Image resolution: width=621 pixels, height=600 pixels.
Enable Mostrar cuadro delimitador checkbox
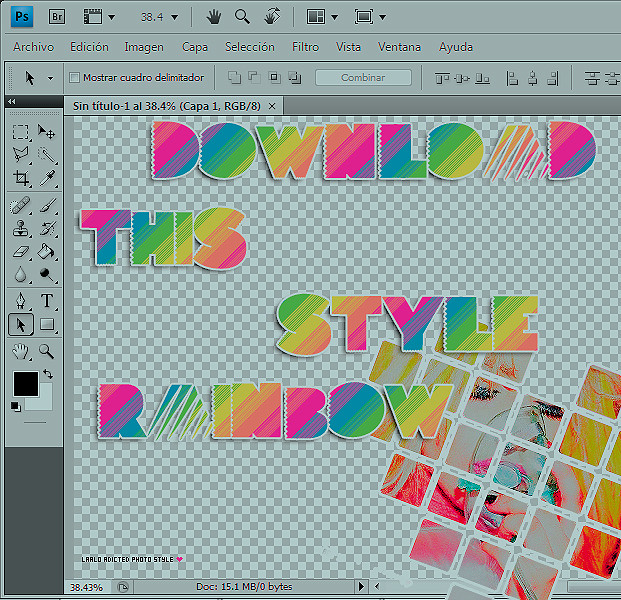[x=74, y=77]
